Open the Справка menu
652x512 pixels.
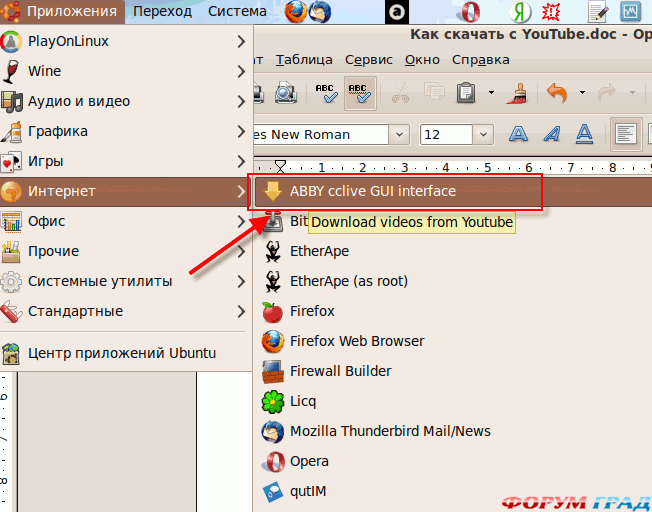481,60
